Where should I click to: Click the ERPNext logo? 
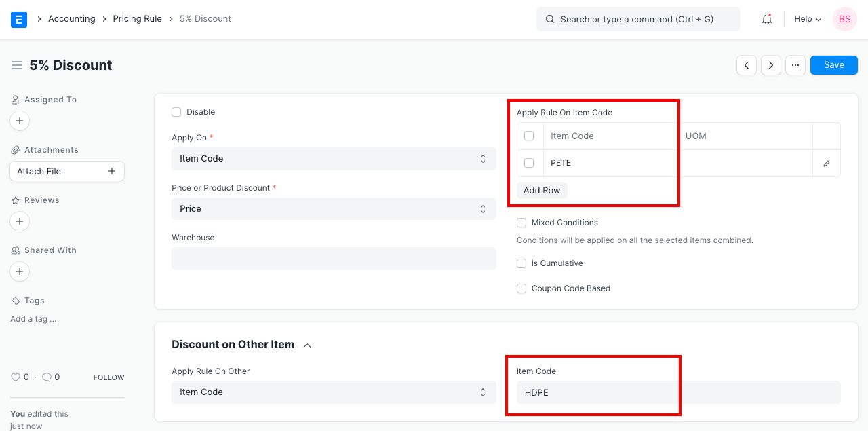coord(18,19)
